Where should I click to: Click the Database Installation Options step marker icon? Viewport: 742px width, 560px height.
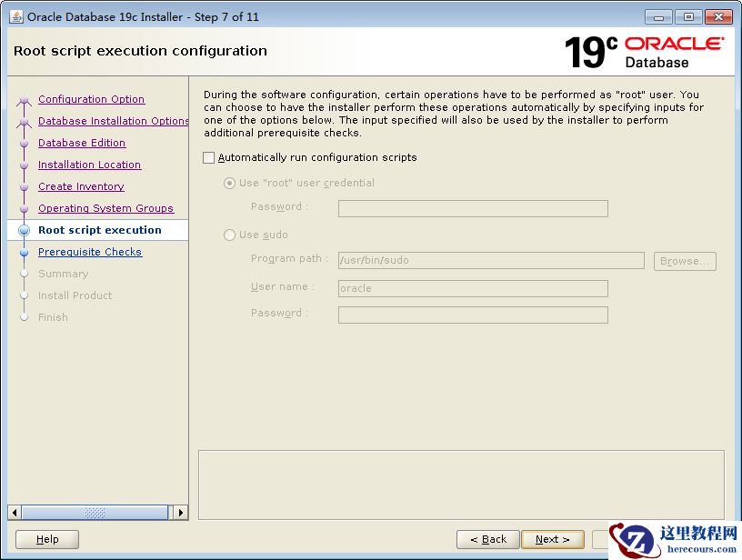tap(25, 122)
